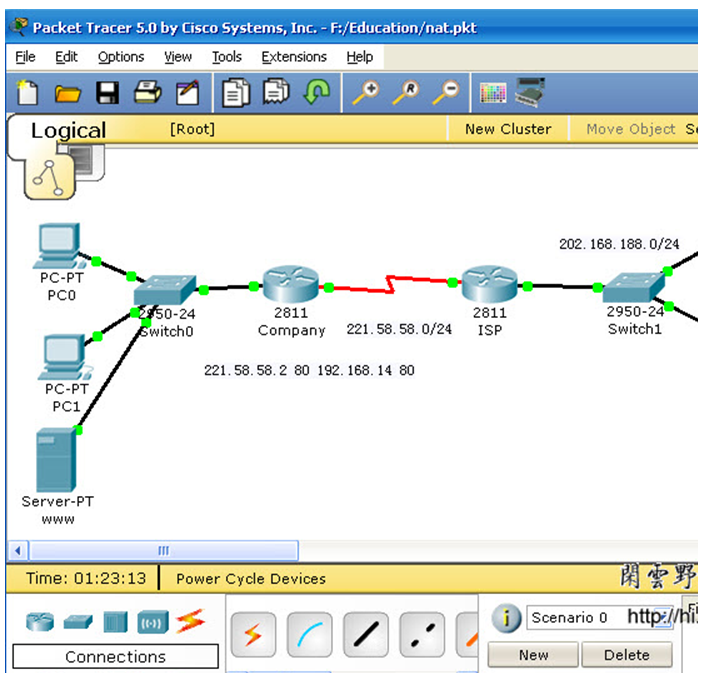Choose the Connections lightning category
The height and width of the screenshot is (673, 703).
click(191, 621)
